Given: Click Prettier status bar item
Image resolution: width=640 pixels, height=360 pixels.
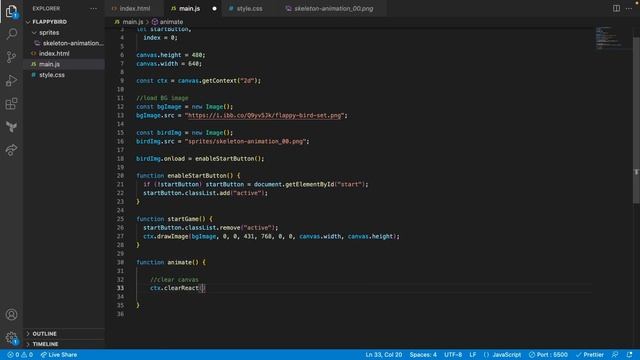Looking at the screenshot, I should pos(589,355).
